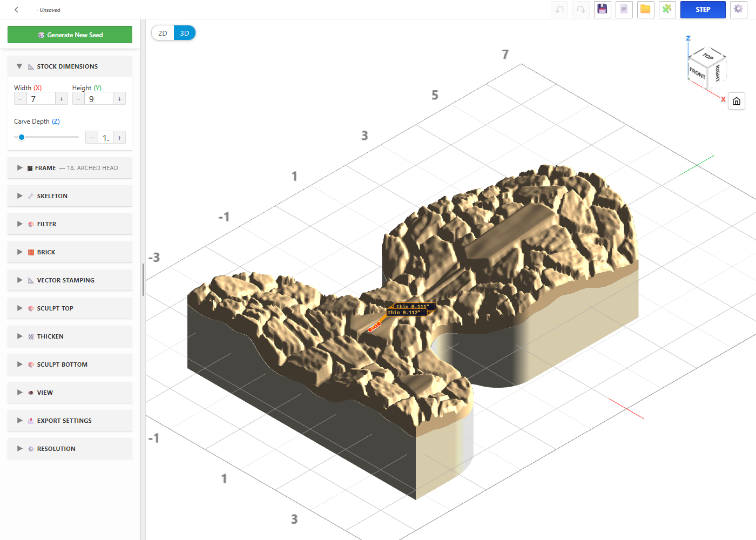Expand the Skeleton section arrow
Viewport: 756px width, 540px height.
(x=19, y=196)
